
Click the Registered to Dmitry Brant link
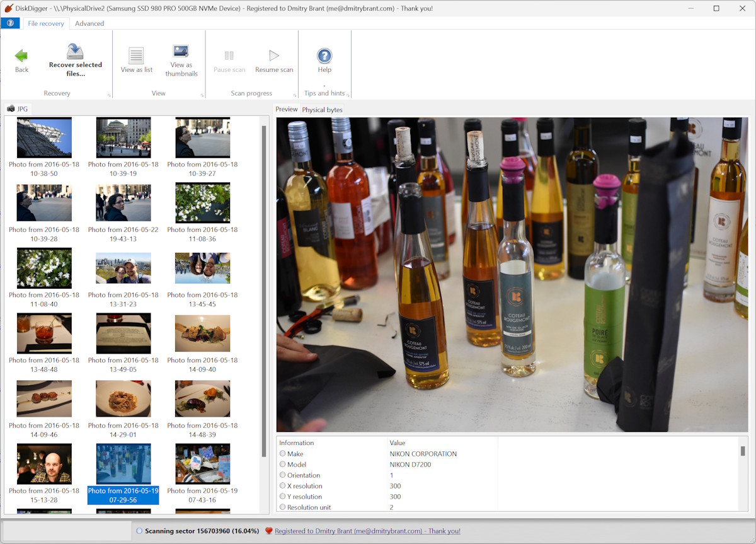(x=367, y=531)
